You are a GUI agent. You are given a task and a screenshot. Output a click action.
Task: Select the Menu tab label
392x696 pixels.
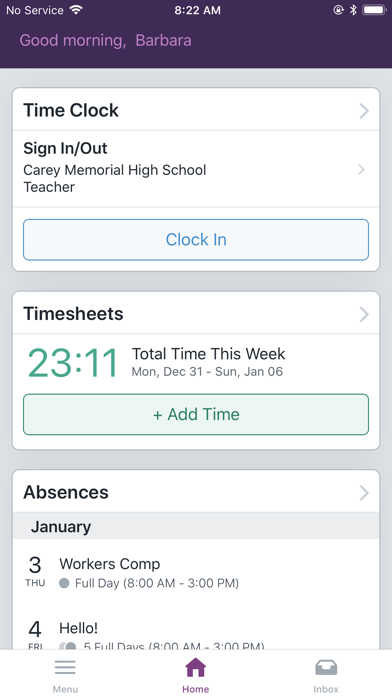65,689
